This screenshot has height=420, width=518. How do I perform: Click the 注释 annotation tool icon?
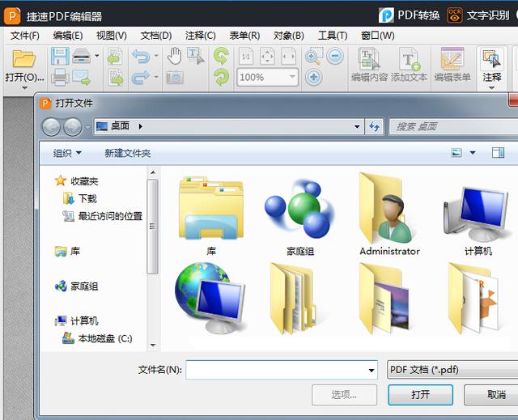coord(491,58)
